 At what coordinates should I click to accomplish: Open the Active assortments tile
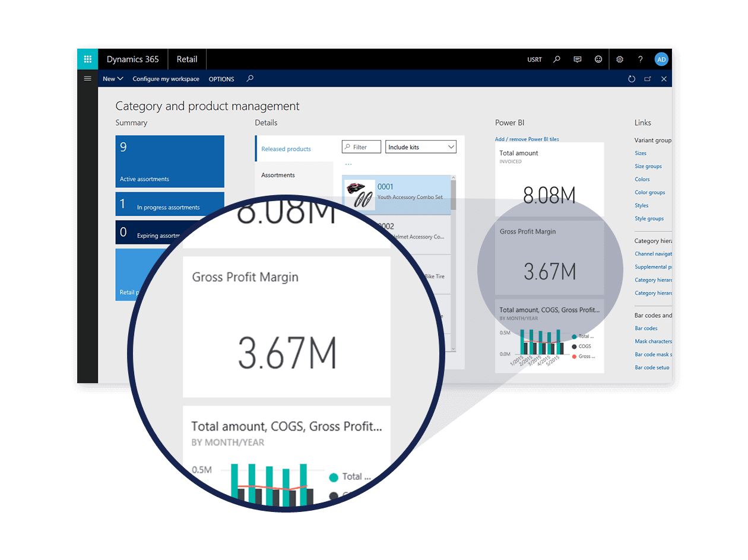pos(170,161)
